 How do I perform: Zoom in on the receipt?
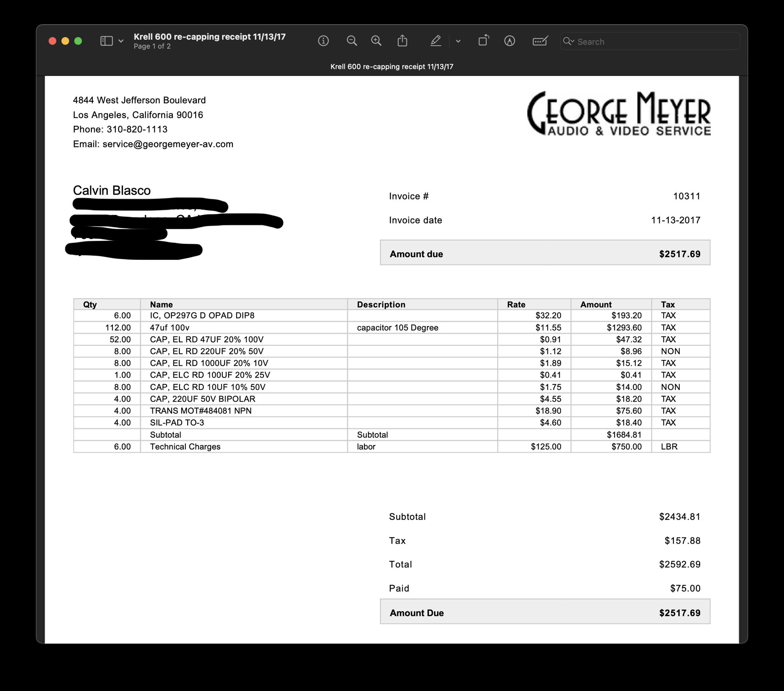coord(376,41)
